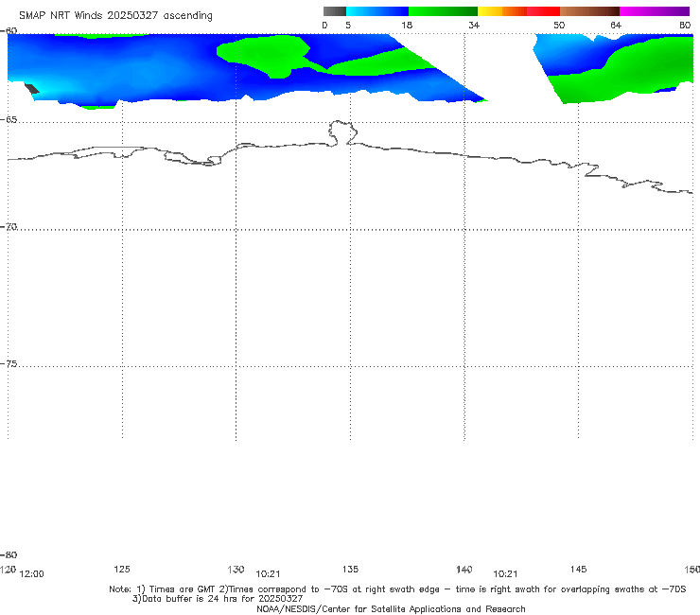Click the swath time '12:00'
700x615 pixels.
pos(32,574)
